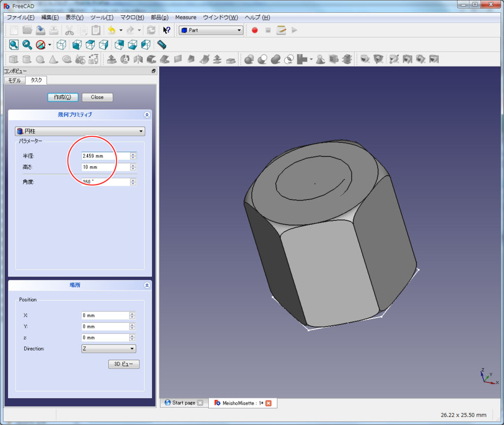This screenshot has width=504, height=425.
Task: Click the 3D ビュー button
Action: tap(124, 364)
